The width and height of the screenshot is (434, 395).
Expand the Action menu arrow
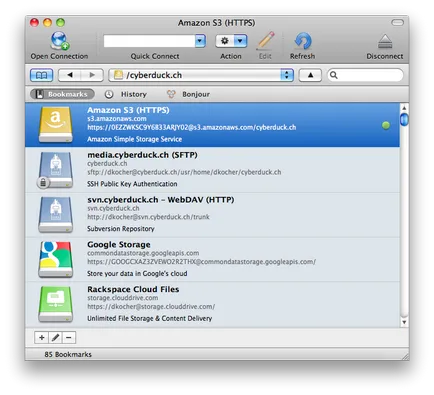click(x=240, y=41)
